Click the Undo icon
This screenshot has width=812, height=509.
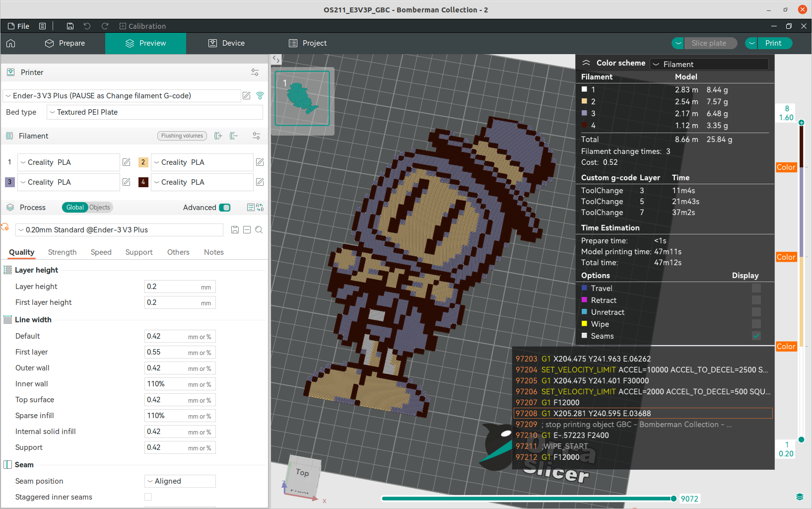pos(87,26)
